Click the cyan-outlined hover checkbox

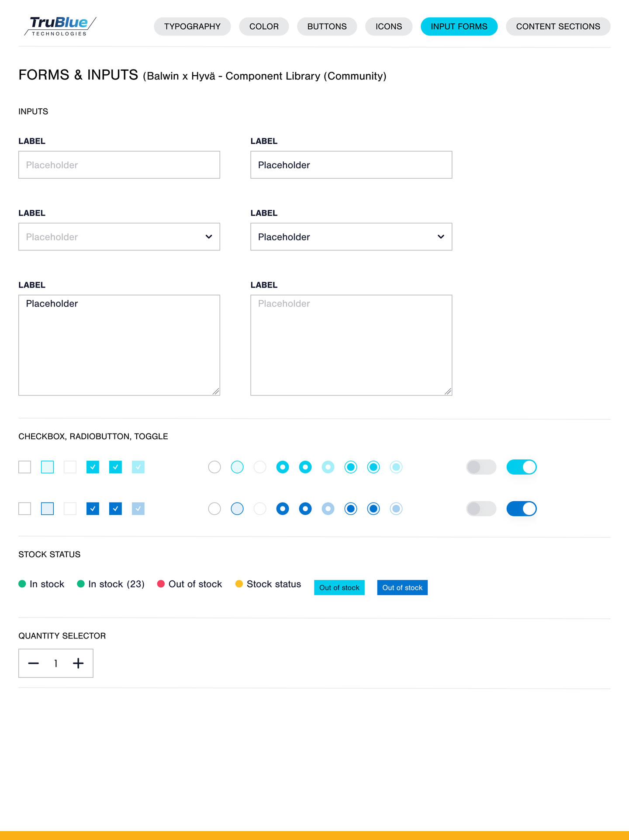tap(48, 467)
